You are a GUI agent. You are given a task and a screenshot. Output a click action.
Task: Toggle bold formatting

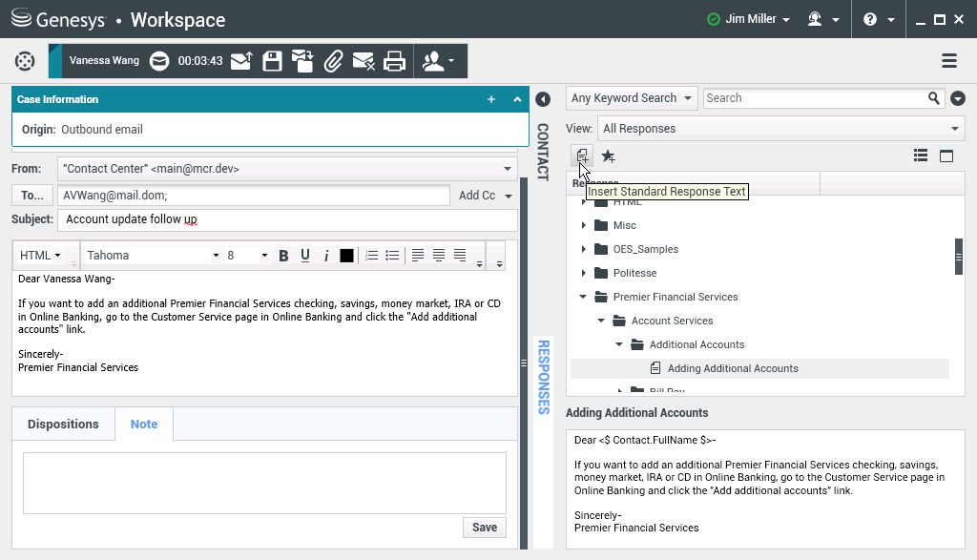pyautogui.click(x=283, y=256)
